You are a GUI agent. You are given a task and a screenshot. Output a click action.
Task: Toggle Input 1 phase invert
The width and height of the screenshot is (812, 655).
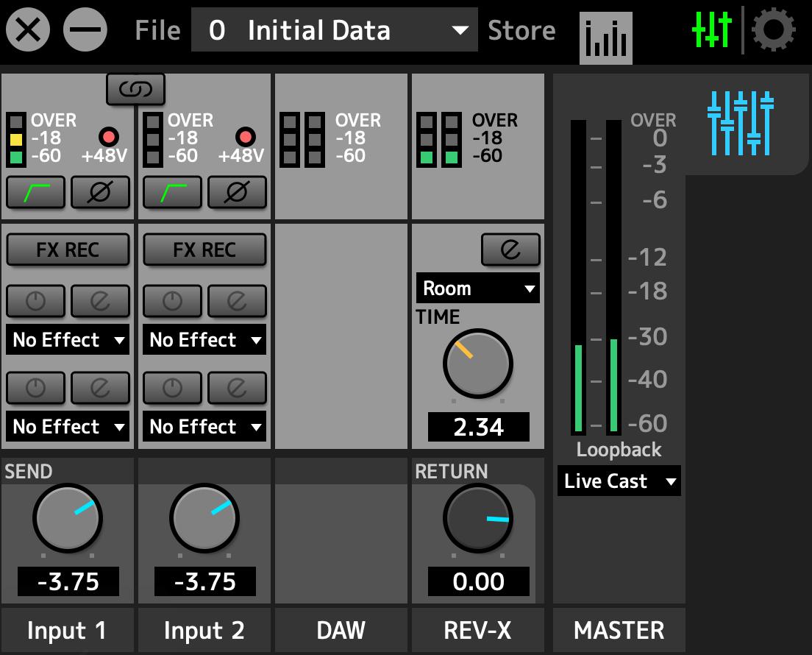(100, 192)
